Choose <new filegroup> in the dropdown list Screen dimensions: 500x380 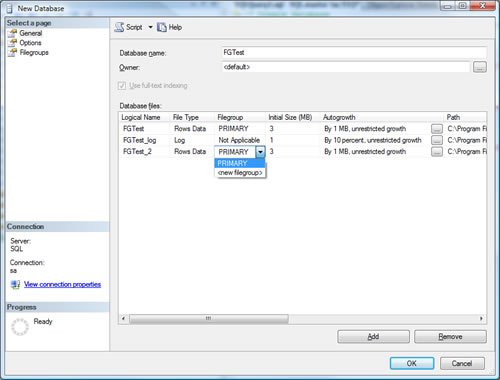(240, 173)
